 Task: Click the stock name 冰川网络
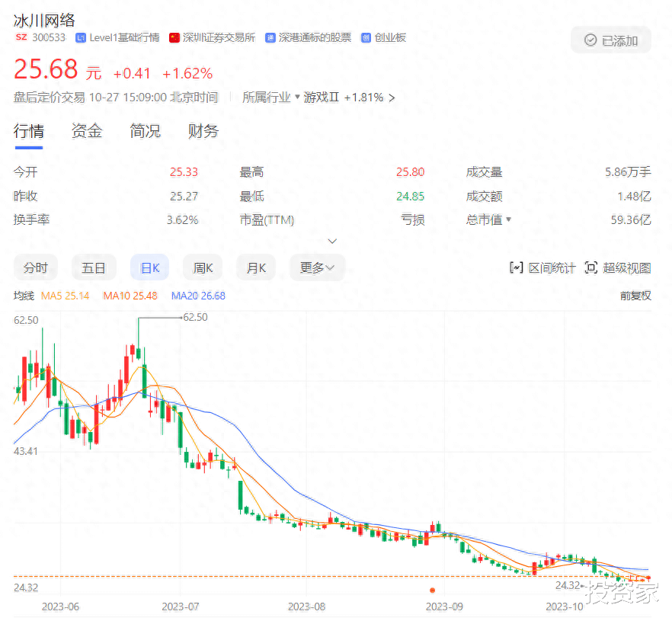[x=44, y=20]
